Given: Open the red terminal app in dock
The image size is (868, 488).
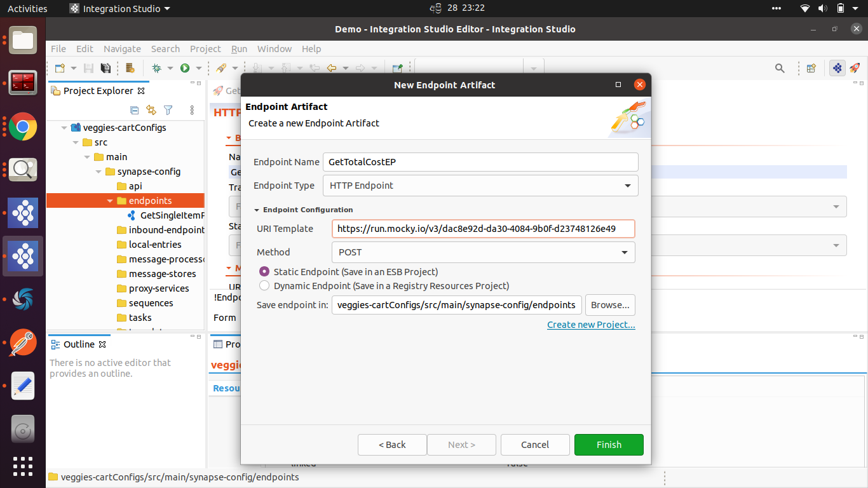Looking at the screenshot, I should tap(23, 83).
